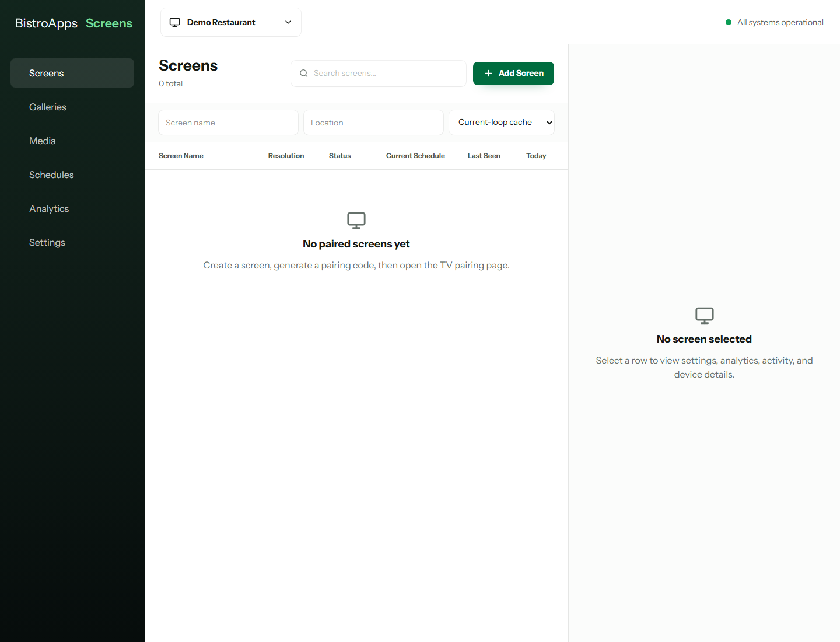The image size is (840, 642).
Task: Click the monitor icon above No paired screens
Action: (x=356, y=221)
